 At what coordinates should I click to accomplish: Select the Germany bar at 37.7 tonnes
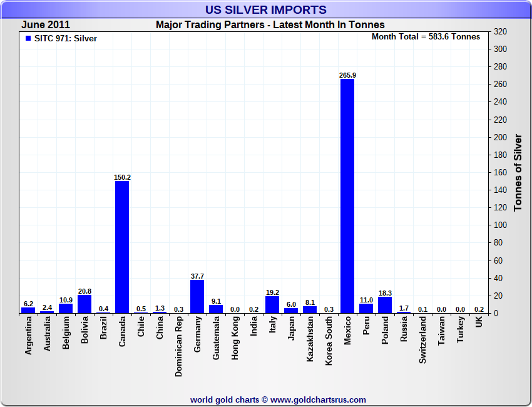point(197,297)
